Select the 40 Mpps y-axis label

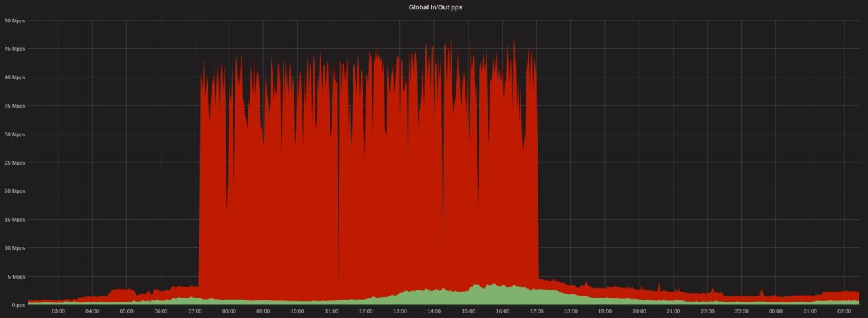14,77
